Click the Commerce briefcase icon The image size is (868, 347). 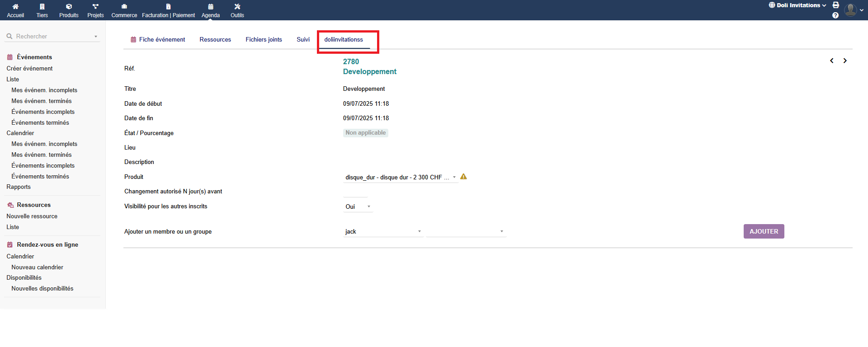click(x=124, y=7)
